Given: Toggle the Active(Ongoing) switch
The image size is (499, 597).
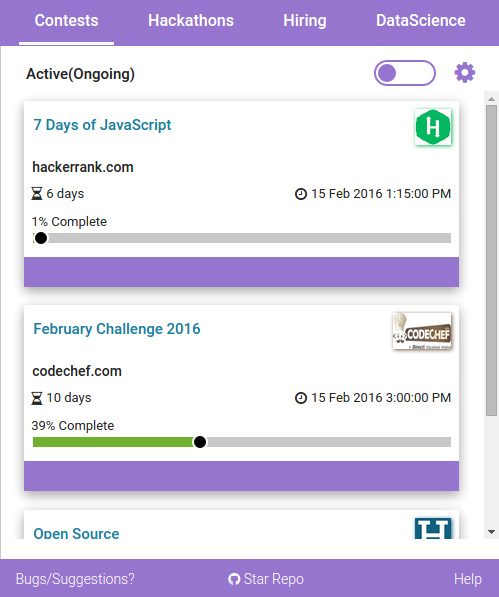Looking at the screenshot, I should (x=405, y=73).
